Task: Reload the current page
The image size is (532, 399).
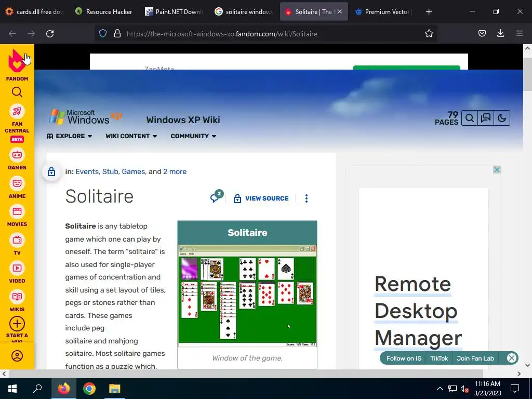Action: 50,34
